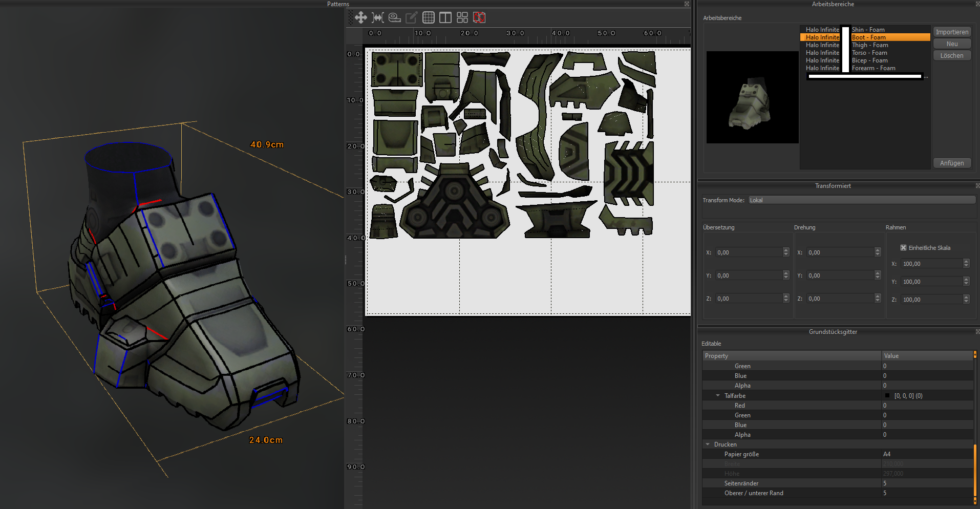Click the Drehung Z spinner arrows

point(878,299)
